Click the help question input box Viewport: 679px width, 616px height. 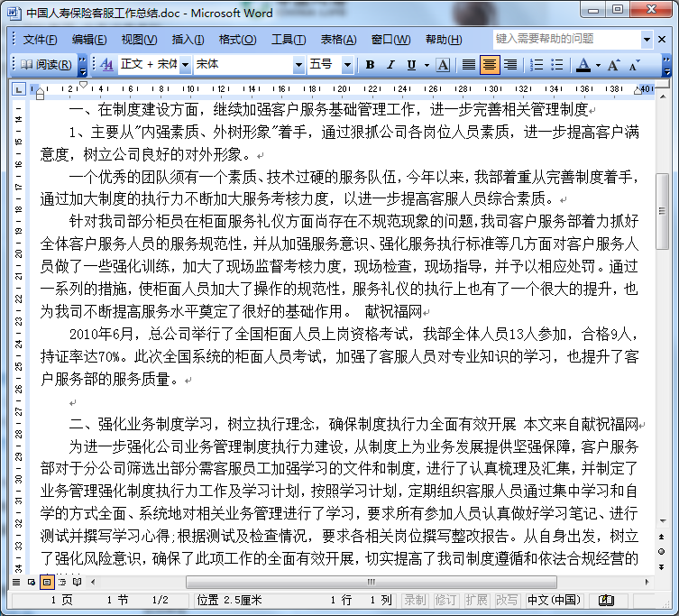[x=567, y=39]
